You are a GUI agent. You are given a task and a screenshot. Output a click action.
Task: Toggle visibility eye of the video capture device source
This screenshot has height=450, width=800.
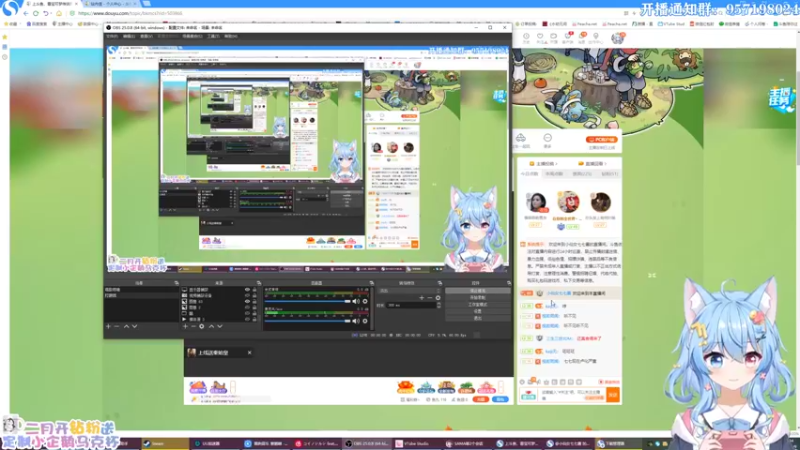coord(247,295)
